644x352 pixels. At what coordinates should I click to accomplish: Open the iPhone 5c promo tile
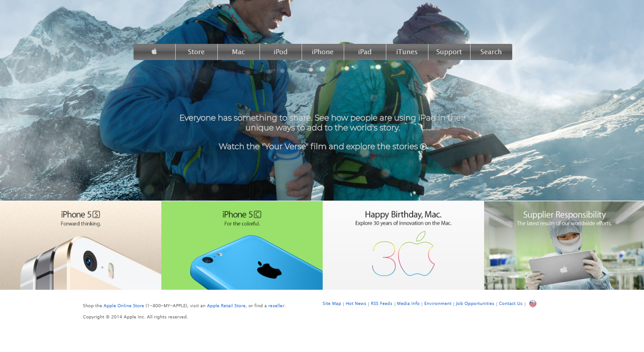pos(242,245)
